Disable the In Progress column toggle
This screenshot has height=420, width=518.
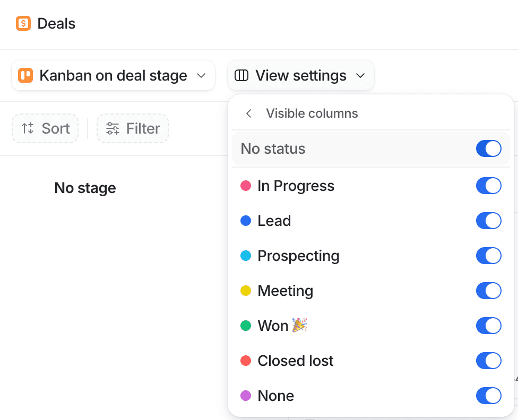point(488,186)
